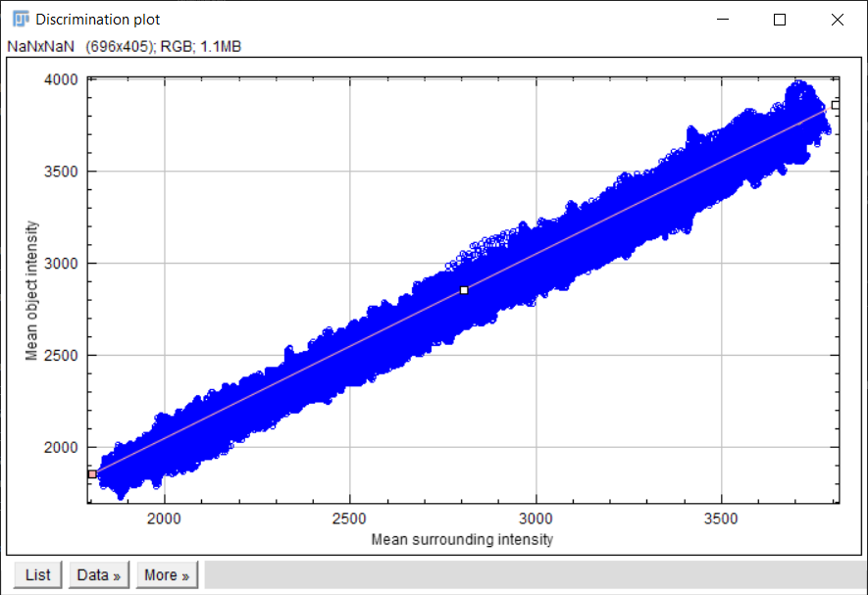The image size is (868, 595).
Task: Click the 4000 y-axis tick label
Action: (61, 79)
